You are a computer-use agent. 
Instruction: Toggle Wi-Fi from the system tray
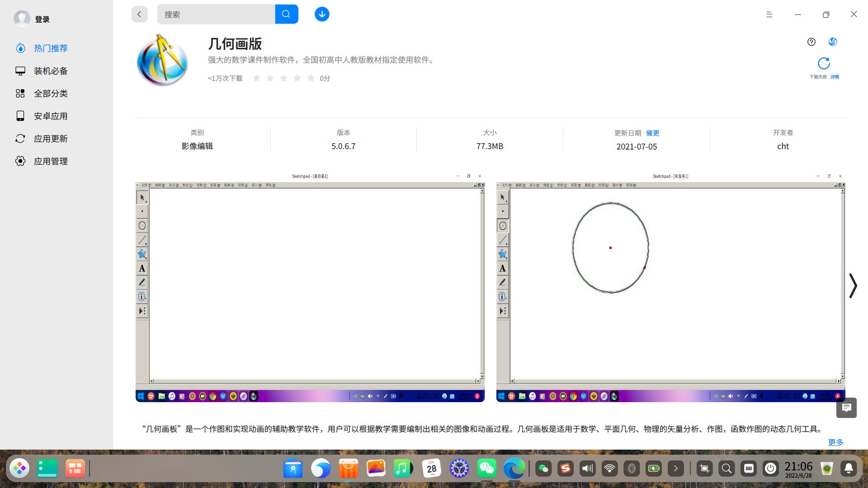[609, 469]
